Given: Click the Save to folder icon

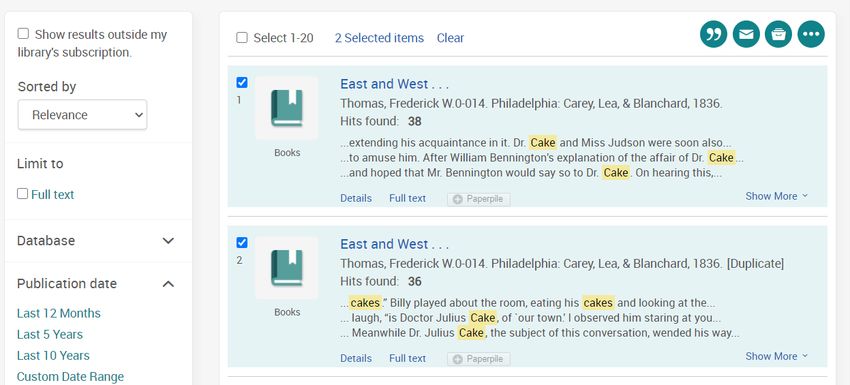Looking at the screenshot, I should [x=778, y=34].
